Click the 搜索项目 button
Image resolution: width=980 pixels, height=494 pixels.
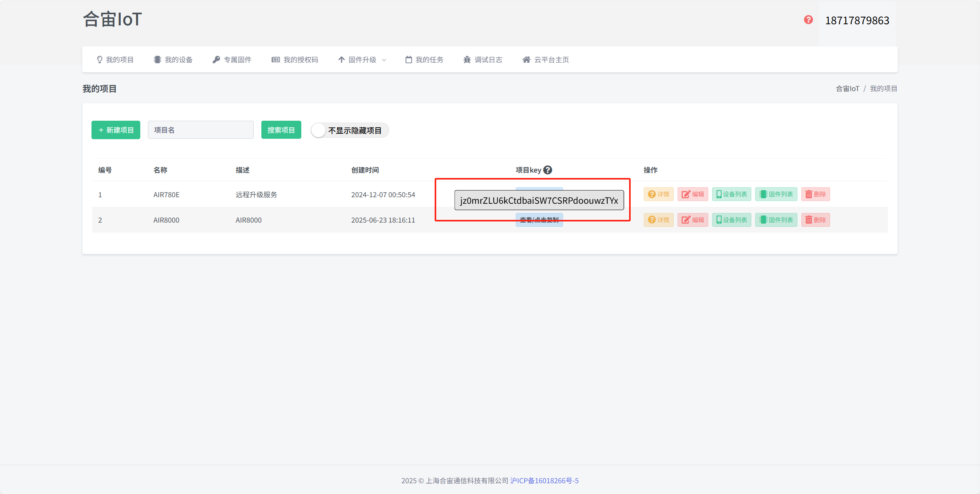click(281, 130)
